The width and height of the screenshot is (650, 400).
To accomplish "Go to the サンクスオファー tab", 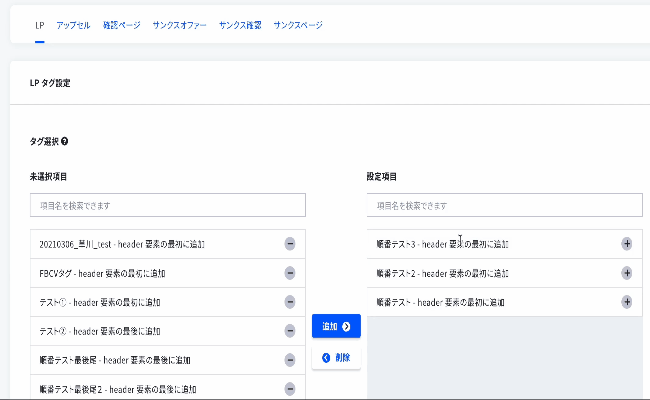I will 180,24.
